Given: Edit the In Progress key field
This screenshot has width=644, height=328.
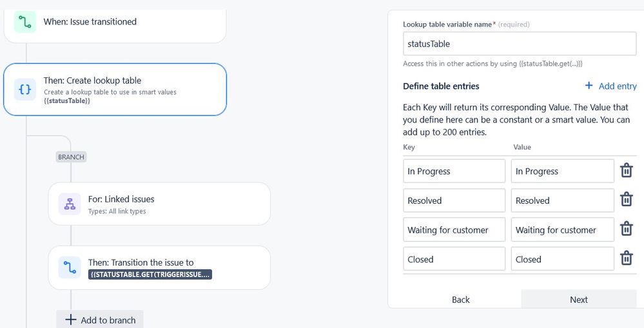Looking at the screenshot, I should click(x=454, y=171).
